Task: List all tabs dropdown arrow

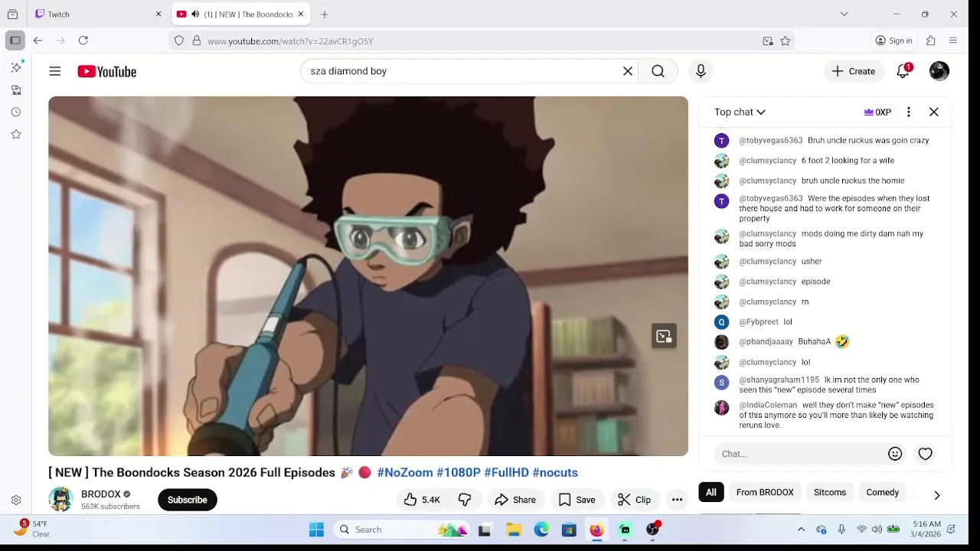Action: pos(844,14)
